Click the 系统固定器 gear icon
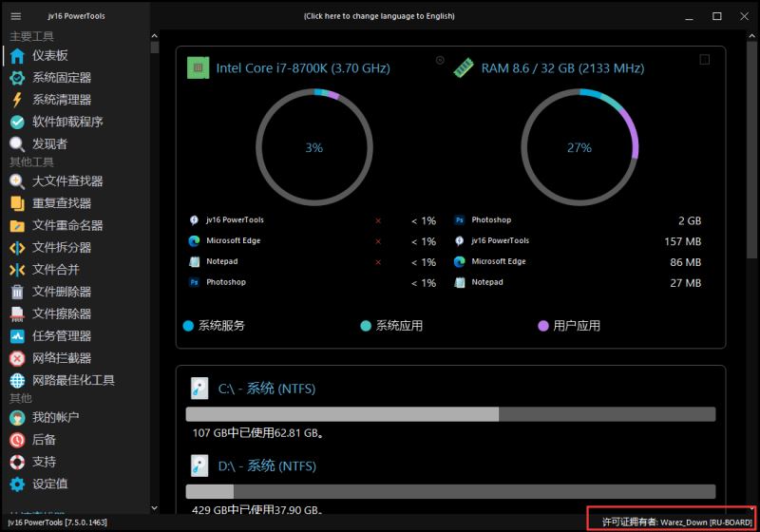 point(17,78)
